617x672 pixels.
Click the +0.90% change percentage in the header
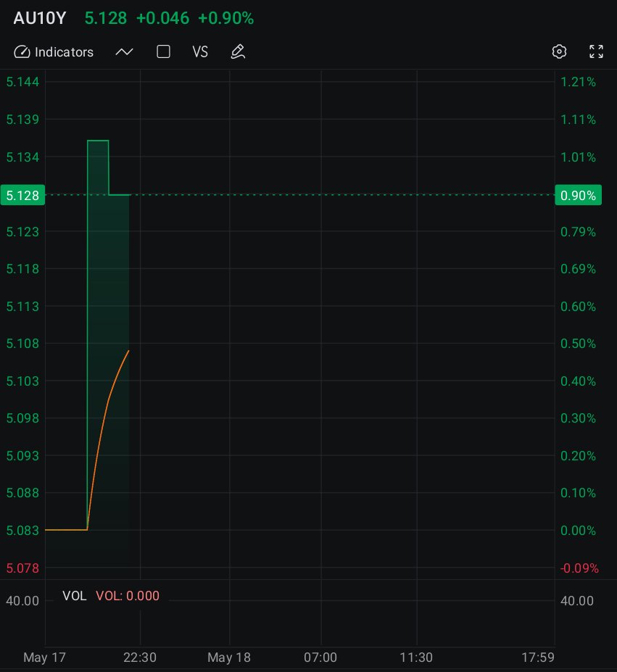tap(226, 18)
